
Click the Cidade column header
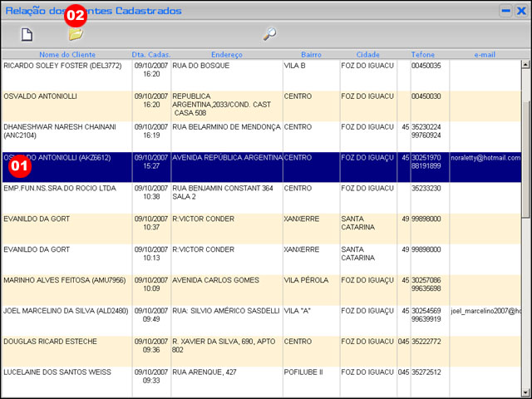(367, 55)
